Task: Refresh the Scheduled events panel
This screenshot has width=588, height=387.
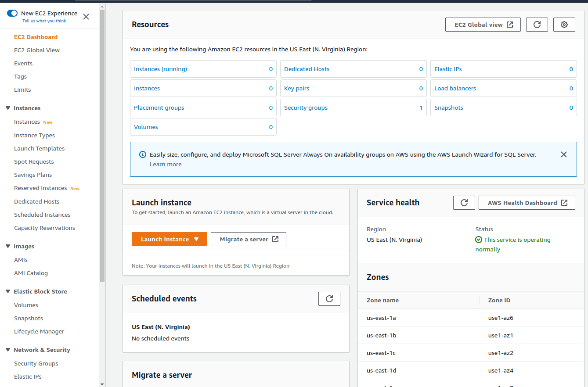Action: (x=329, y=299)
